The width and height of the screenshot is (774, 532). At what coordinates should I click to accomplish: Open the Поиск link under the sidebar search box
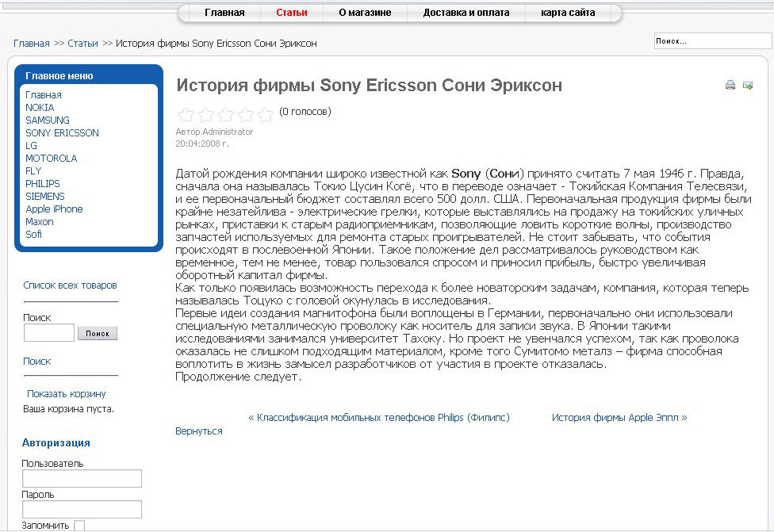click(x=37, y=362)
